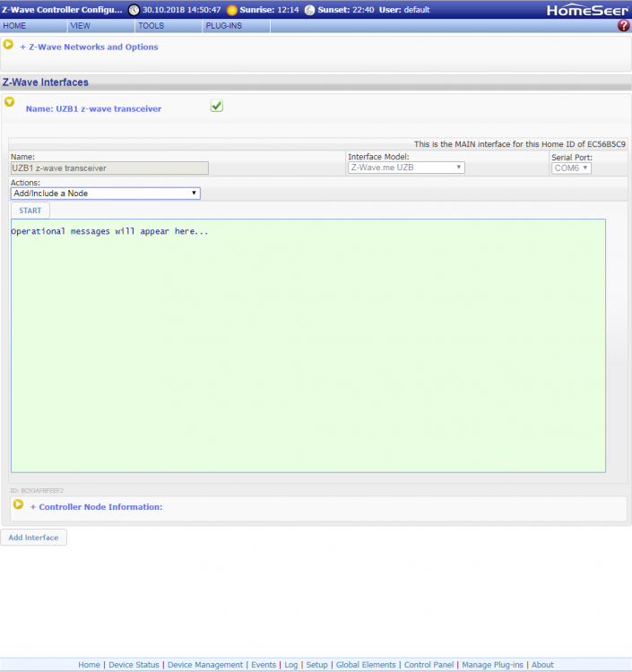Screen dimensions: 632x672
Task: Open the VIEW menu
Action: point(80,26)
